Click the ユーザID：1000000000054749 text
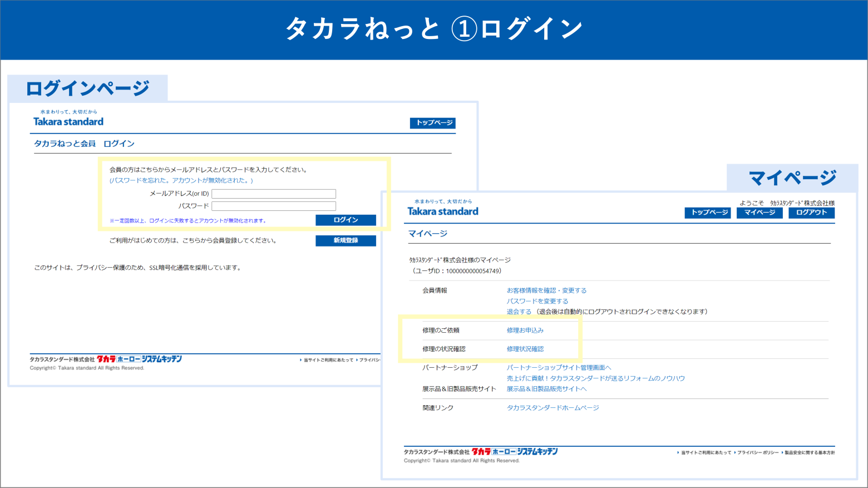Image resolution: width=868 pixels, height=488 pixels. [457, 271]
